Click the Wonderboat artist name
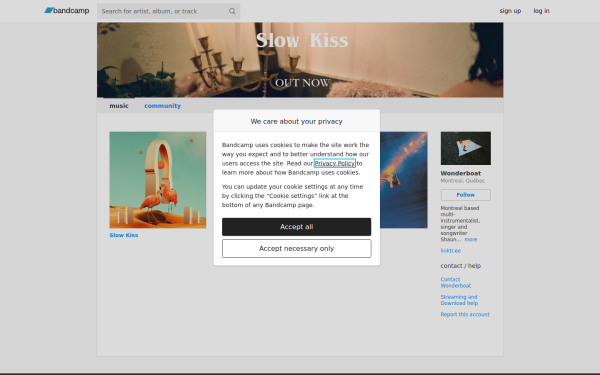This screenshot has height=375, width=600. point(461,173)
